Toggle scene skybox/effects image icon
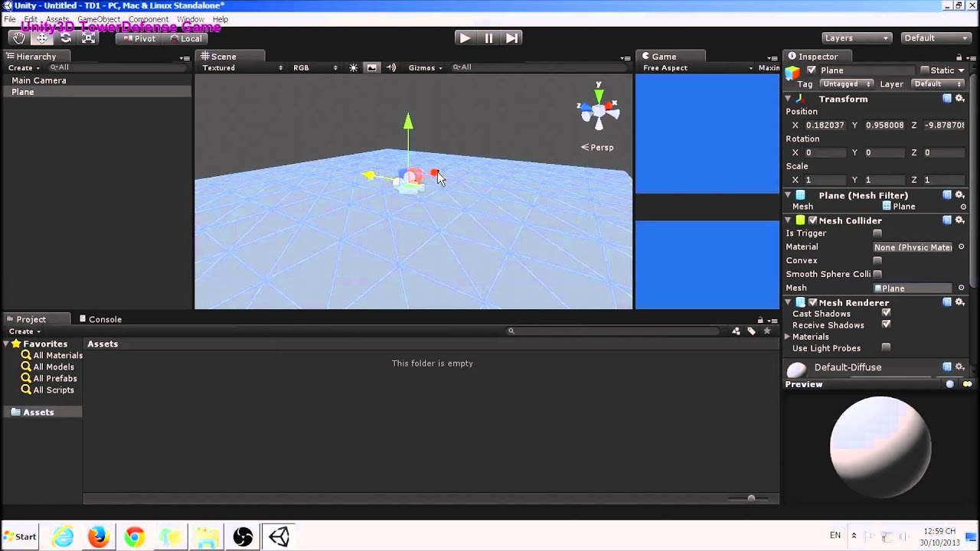The image size is (980, 551). coord(371,67)
